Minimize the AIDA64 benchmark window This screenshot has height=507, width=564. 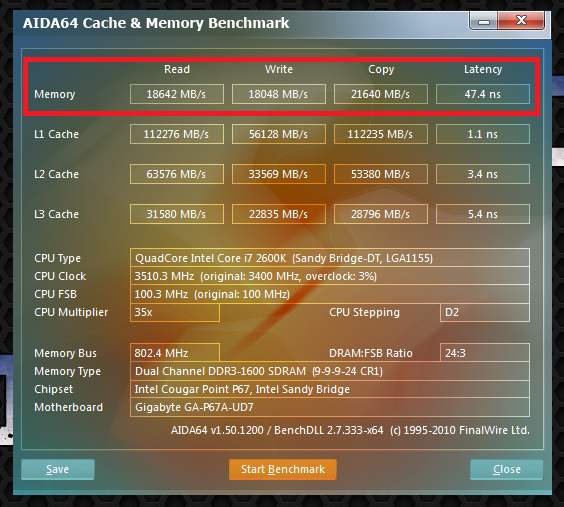[x=483, y=21]
